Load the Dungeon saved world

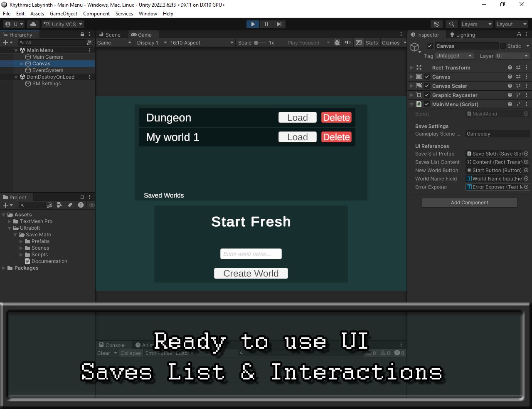pos(298,118)
